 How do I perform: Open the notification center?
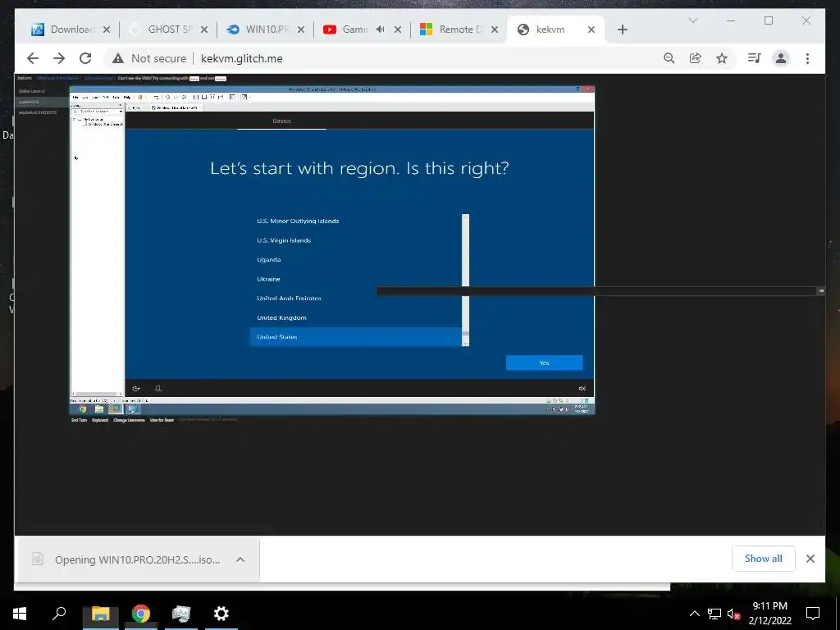coord(813,614)
